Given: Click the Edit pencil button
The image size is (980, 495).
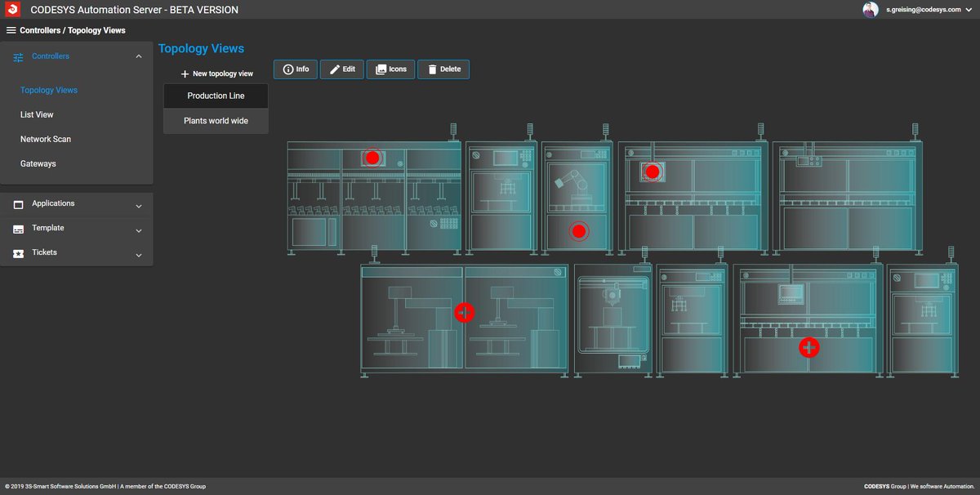Looking at the screenshot, I should (341, 69).
